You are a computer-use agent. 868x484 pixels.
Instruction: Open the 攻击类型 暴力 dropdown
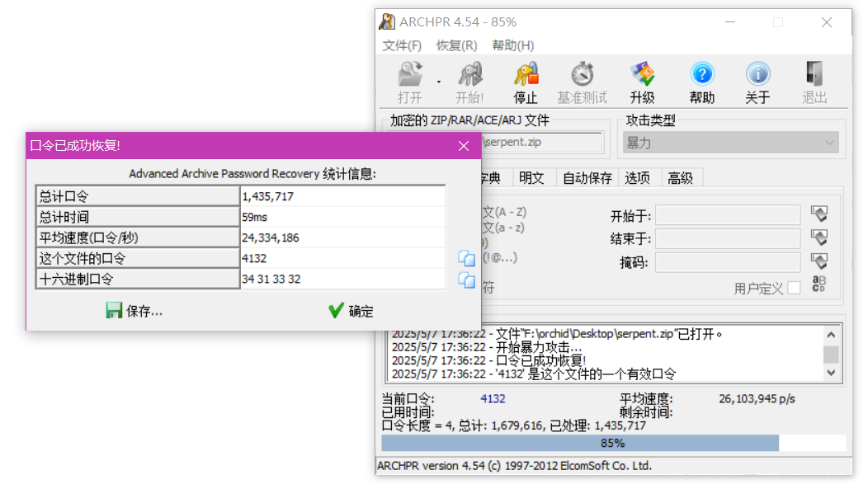[731, 143]
